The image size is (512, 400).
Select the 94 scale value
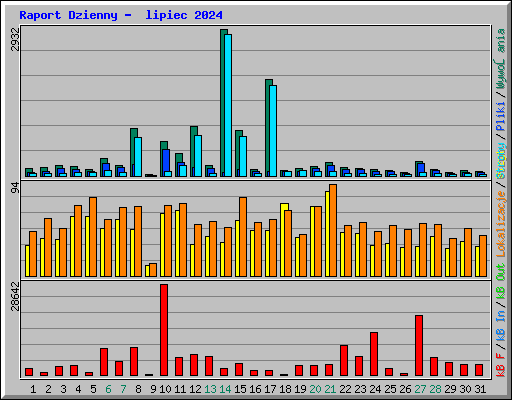(x=15, y=188)
